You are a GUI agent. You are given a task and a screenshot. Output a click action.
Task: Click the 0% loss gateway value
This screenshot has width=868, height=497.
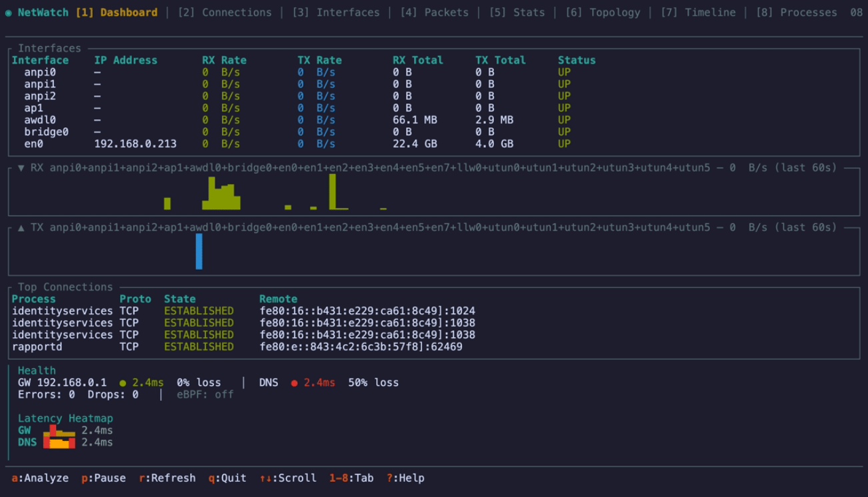(x=199, y=383)
